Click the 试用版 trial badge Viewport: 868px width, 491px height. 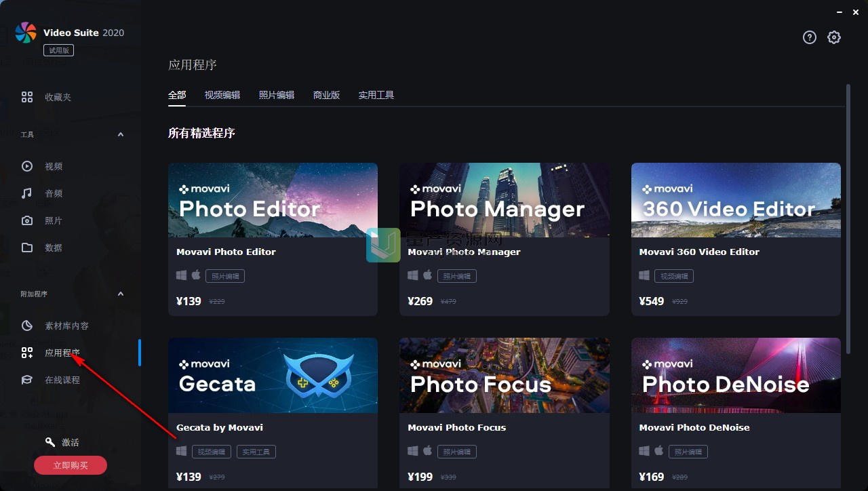(x=58, y=50)
